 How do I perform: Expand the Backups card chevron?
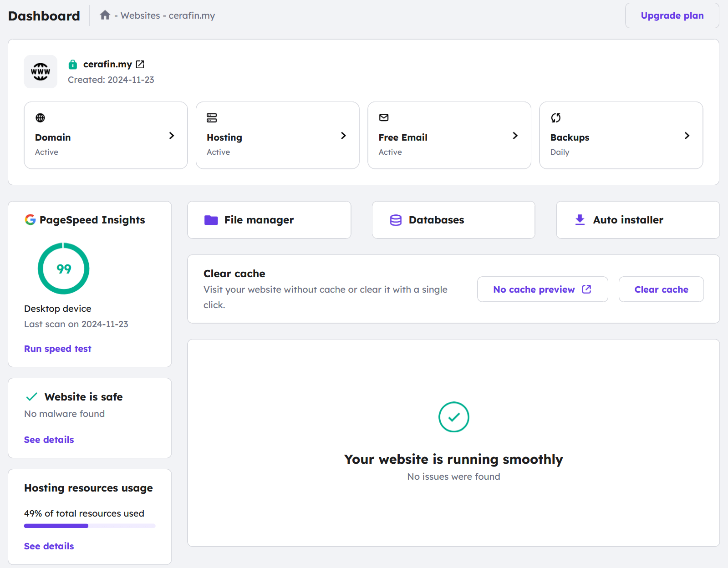pyautogui.click(x=687, y=136)
